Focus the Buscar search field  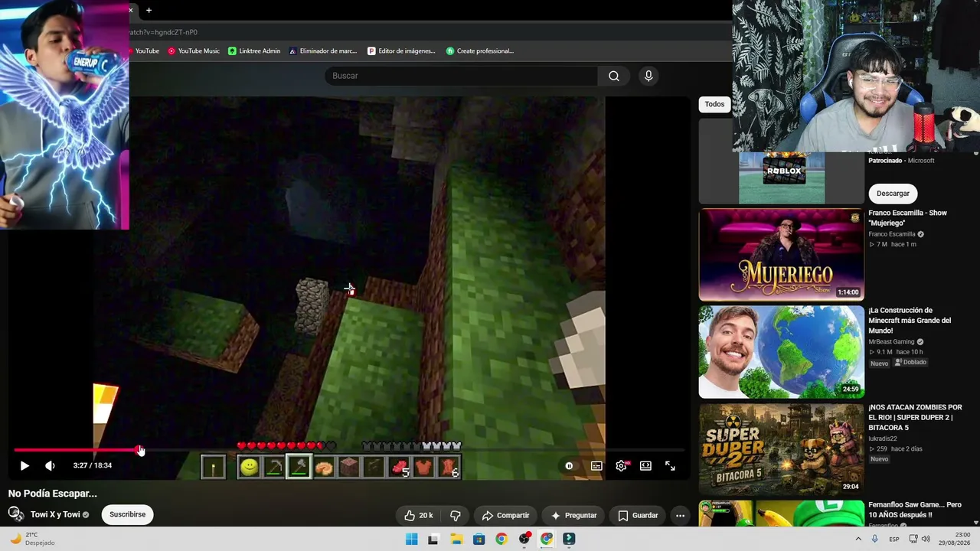[461, 76]
